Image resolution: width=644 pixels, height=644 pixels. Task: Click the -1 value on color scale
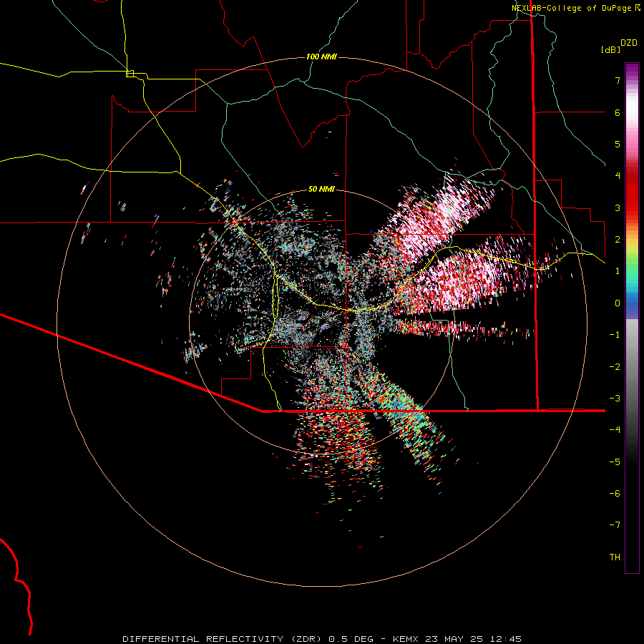click(615, 335)
